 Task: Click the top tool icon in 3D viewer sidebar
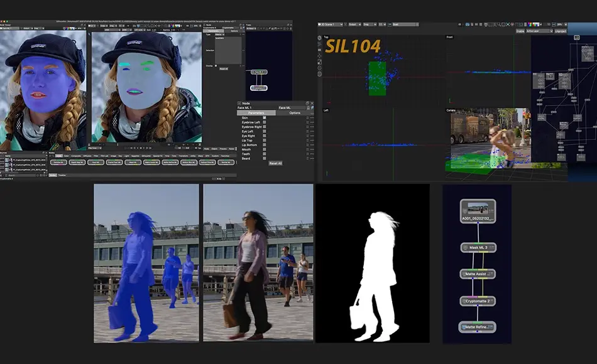(x=319, y=38)
